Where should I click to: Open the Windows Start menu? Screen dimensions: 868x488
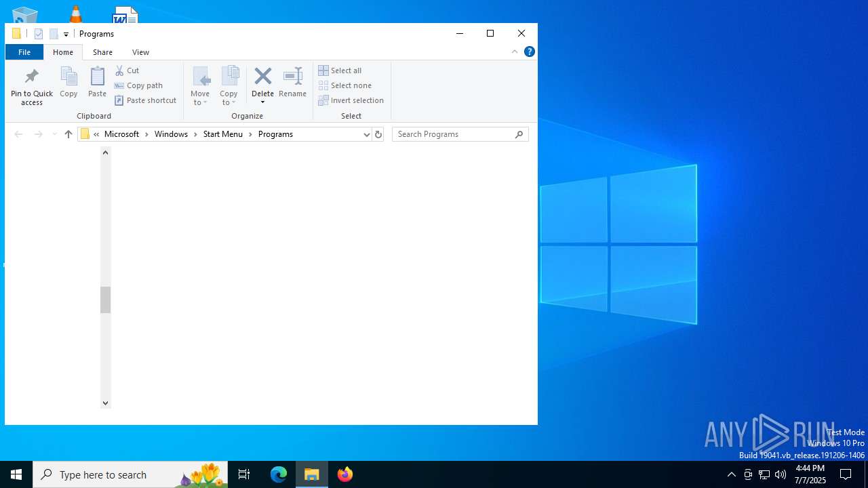(x=16, y=474)
